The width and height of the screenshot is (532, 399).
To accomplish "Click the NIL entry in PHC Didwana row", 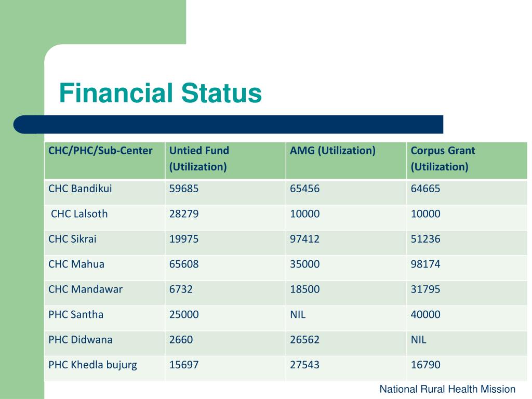I will tap(419, 339).
